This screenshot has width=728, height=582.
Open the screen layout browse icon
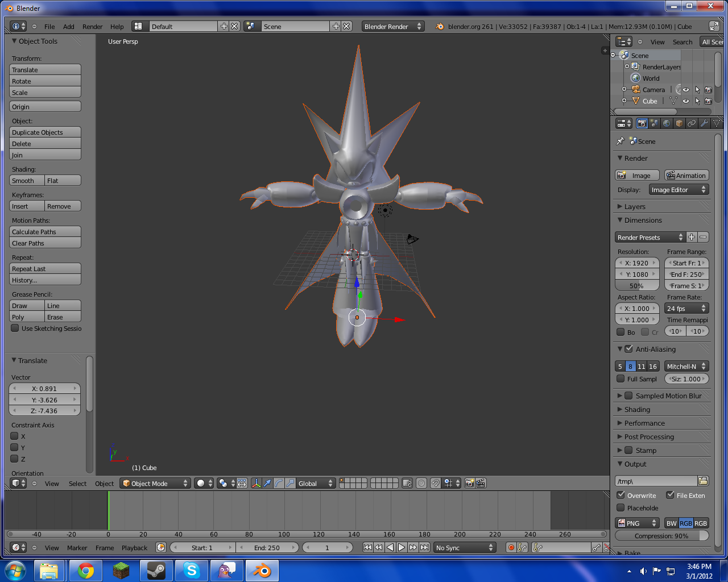(138, 26)
